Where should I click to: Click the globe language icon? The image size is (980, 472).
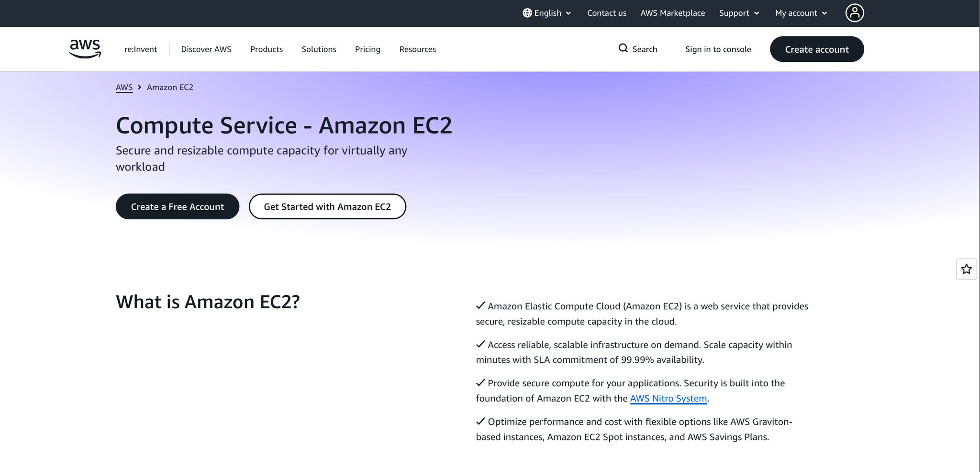coord(527,13)
